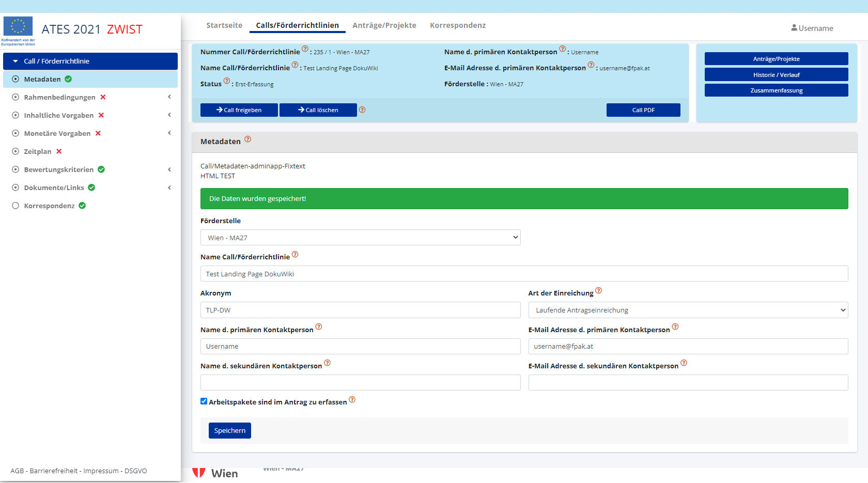Select Korrespondenz radio item in sidebar
The image size is (868, 483).
pyautogui.click(x=16, y=206)
